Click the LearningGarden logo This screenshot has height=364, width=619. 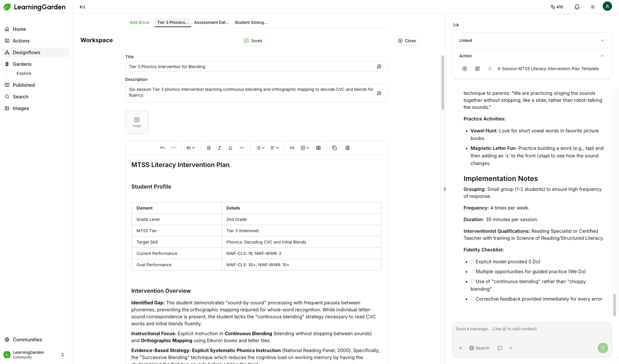click(34, 7)
